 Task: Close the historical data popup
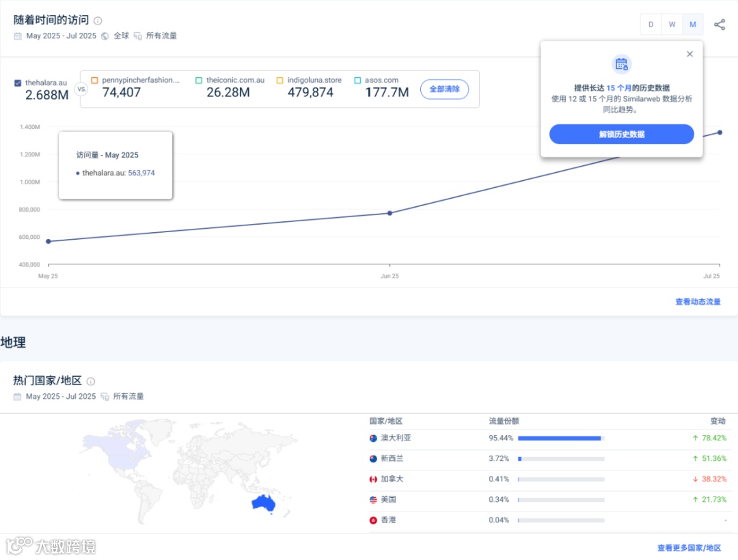point(689,54)
